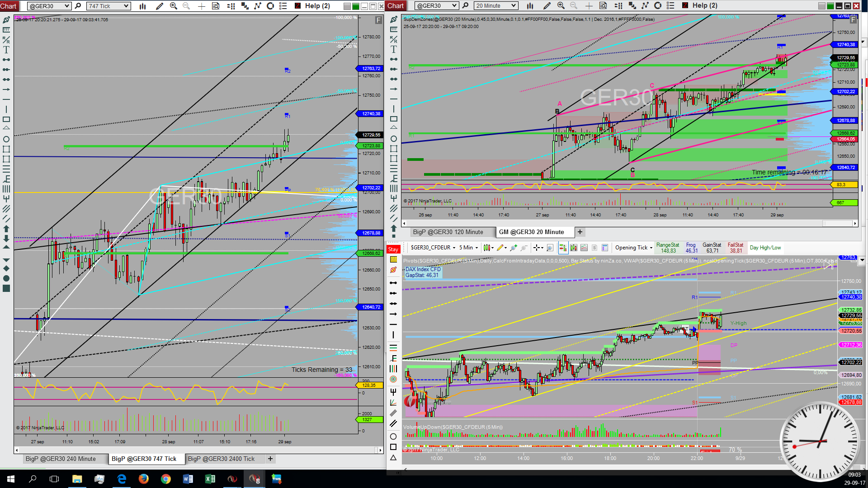
Task: Expand the 5 Min timeframe selector
Action: (x=468, y=248)
